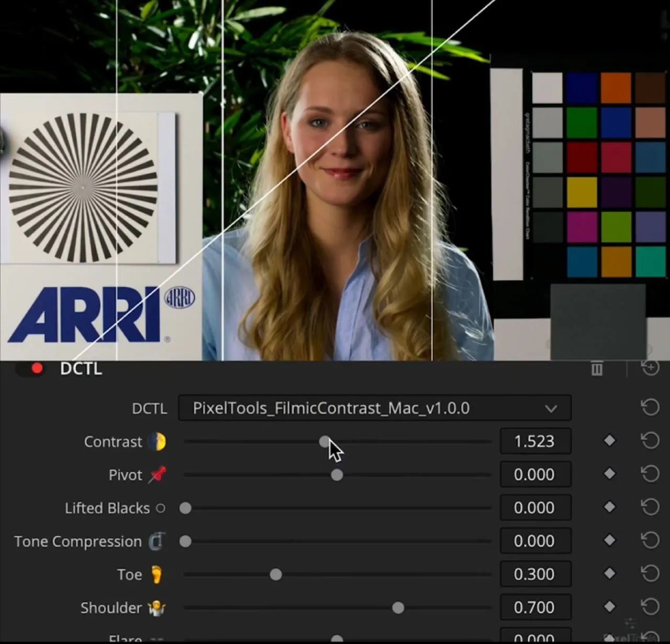Reset the Contrast parameter
This screenshot has height=644, width=670.
[x=650, y=440]
